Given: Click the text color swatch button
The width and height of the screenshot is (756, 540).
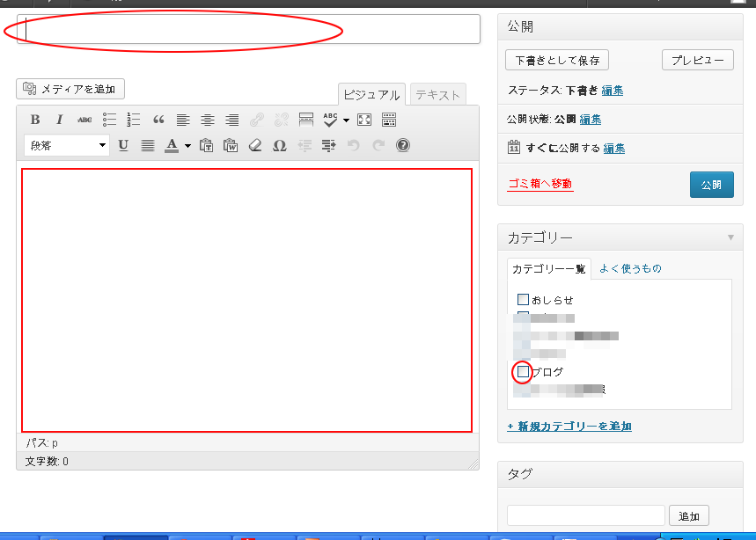Looking at the screenshot, I should pos(172,146).
